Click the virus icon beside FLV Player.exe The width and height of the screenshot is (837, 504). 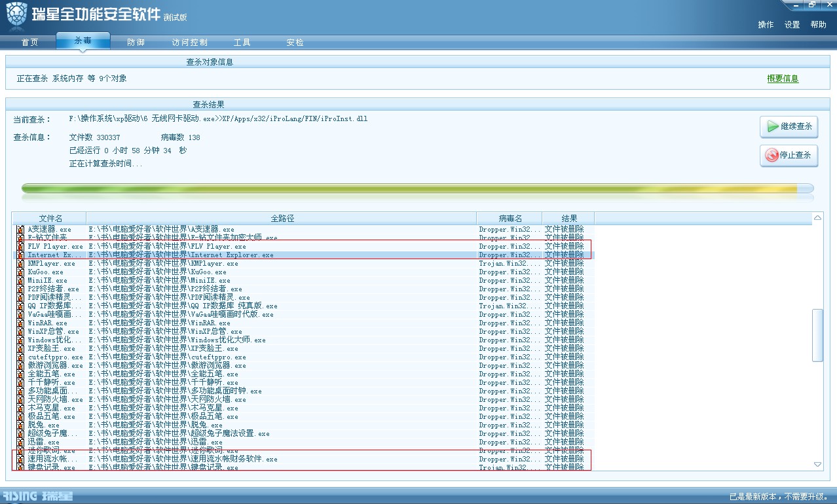(x=20, y=247)
